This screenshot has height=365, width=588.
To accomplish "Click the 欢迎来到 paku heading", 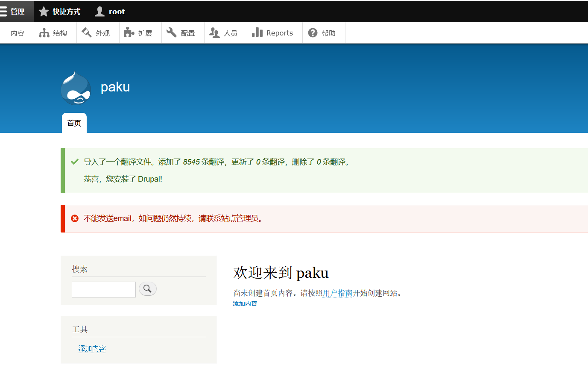I will click(281, 273).
